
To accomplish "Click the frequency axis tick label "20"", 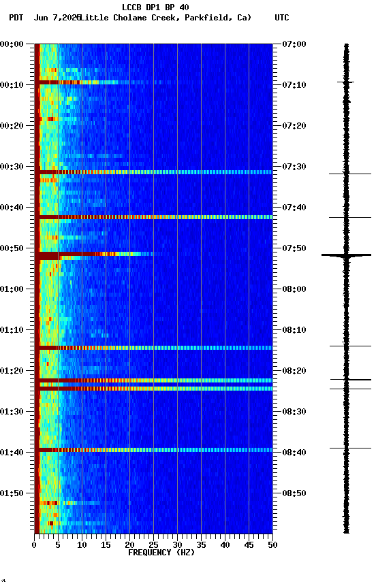I will tap(129, 545).
